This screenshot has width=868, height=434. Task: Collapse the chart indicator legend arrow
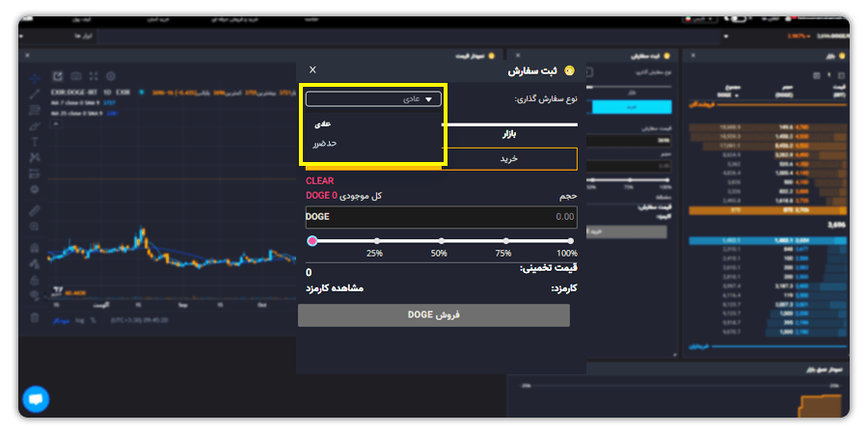point(55,124)
